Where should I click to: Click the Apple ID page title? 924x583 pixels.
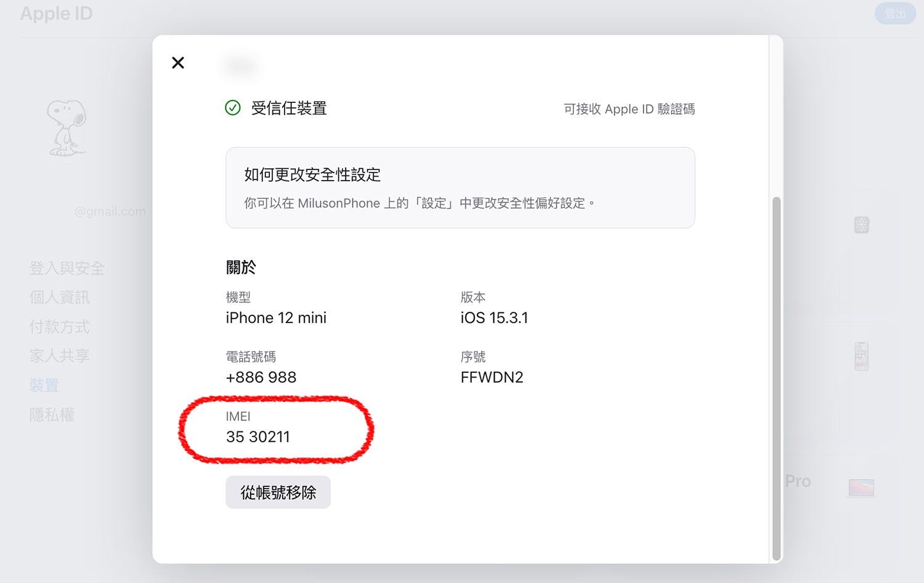pyautogui.click(x=56, y=14)
